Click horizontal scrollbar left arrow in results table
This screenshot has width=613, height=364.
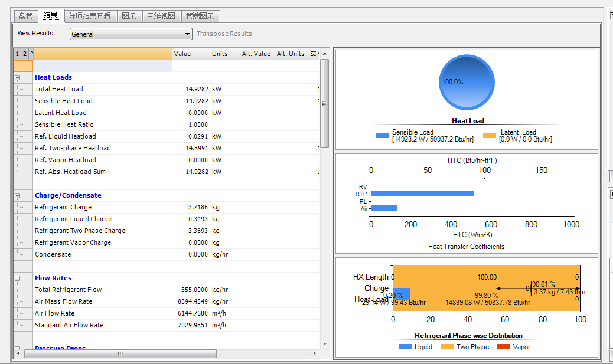point(18,354)
